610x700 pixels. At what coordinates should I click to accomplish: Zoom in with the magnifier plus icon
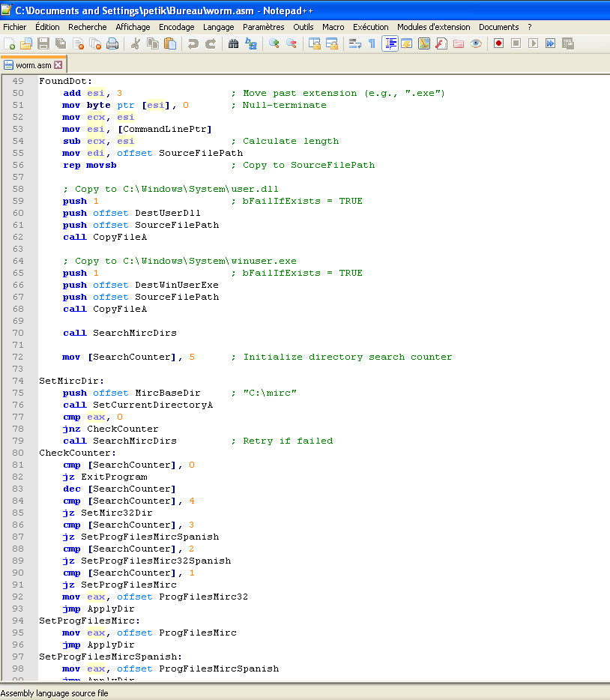[274, 43]
